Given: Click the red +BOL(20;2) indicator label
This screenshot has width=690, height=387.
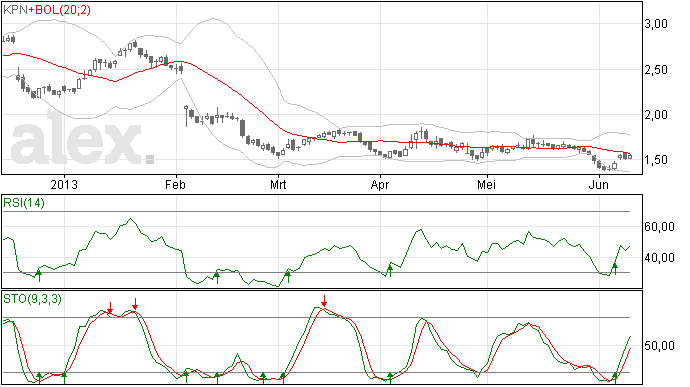Looking at the screenshot, I should click(x=59, y=10).
